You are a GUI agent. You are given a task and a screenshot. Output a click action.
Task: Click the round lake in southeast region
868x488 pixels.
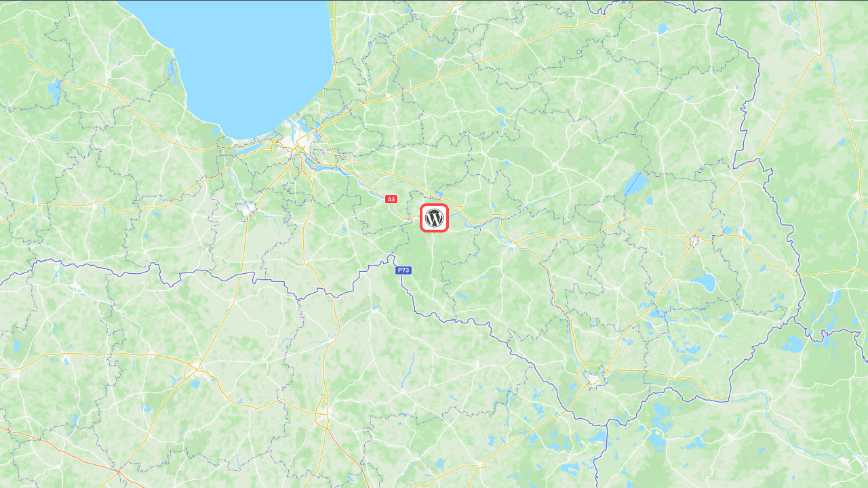(706, 282)
